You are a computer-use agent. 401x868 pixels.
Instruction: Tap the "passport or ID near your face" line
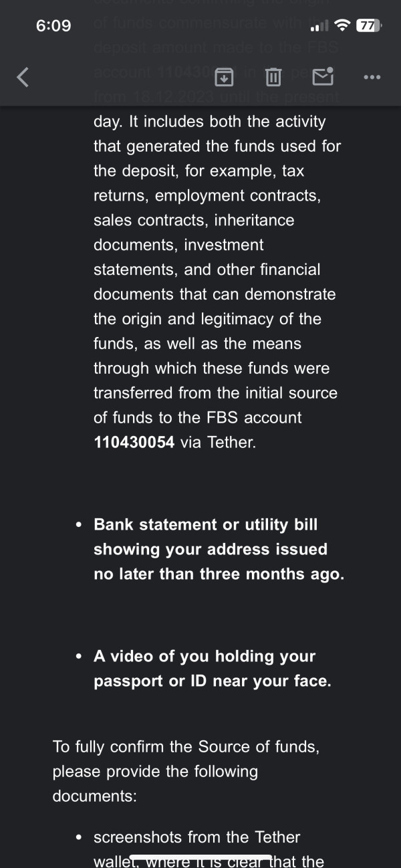(x=212, y=681)
